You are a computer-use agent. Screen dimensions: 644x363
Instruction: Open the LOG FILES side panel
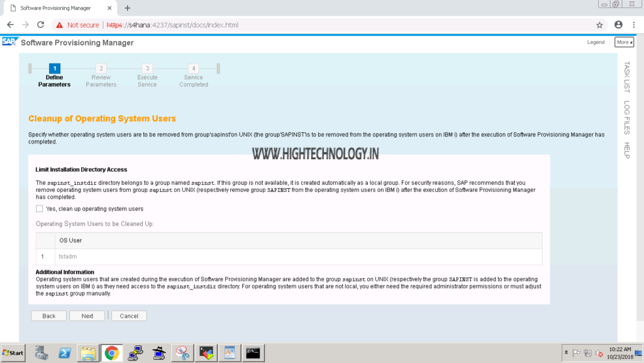627,118
